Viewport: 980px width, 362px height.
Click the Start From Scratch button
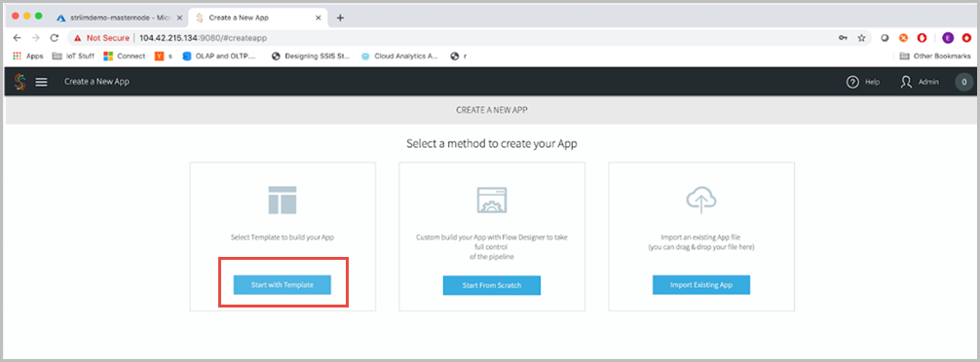[491, 284]
